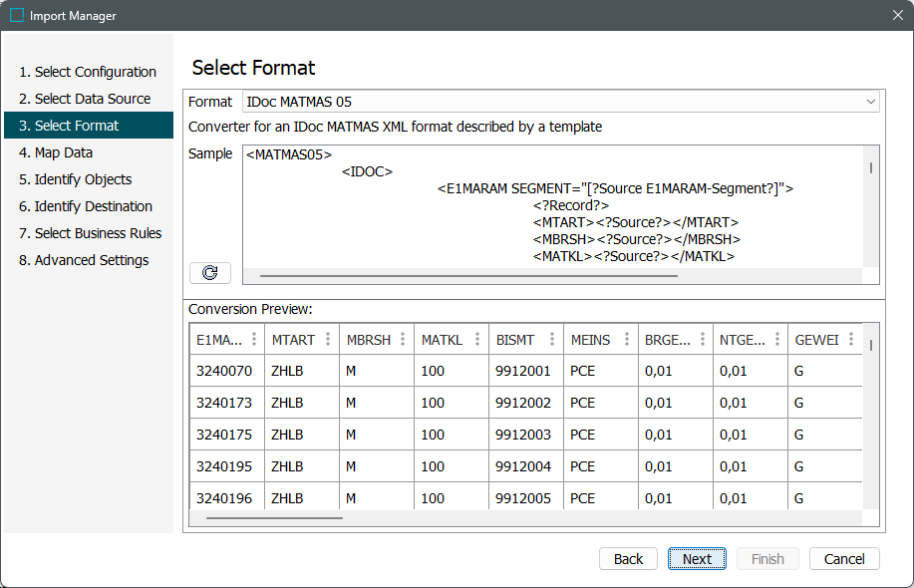Image resolution: width=914 pixels, height=588 pixels.
Task: Click the sample XML horizontal scrollbar
Action: [x=468, y=275]
